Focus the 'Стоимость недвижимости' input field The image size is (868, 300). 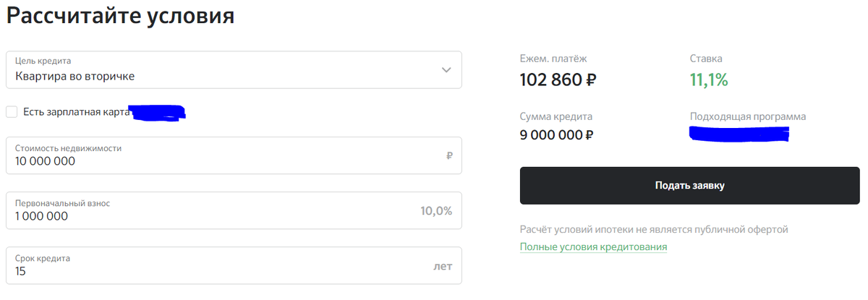pyautogui.click(x=234, y=155)
